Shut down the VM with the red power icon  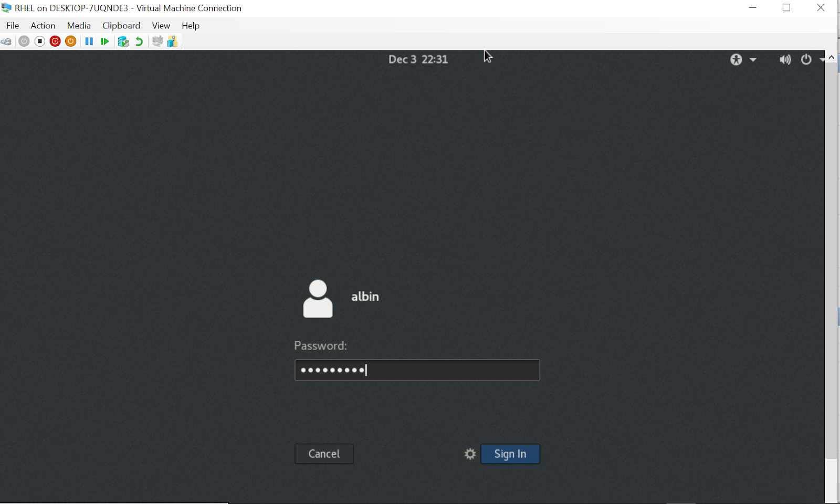tap(55, 41)
